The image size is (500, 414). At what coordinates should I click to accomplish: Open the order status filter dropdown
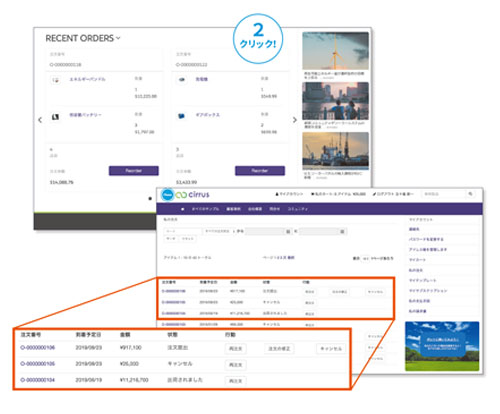pyautogui.click(x=219, y=231)
